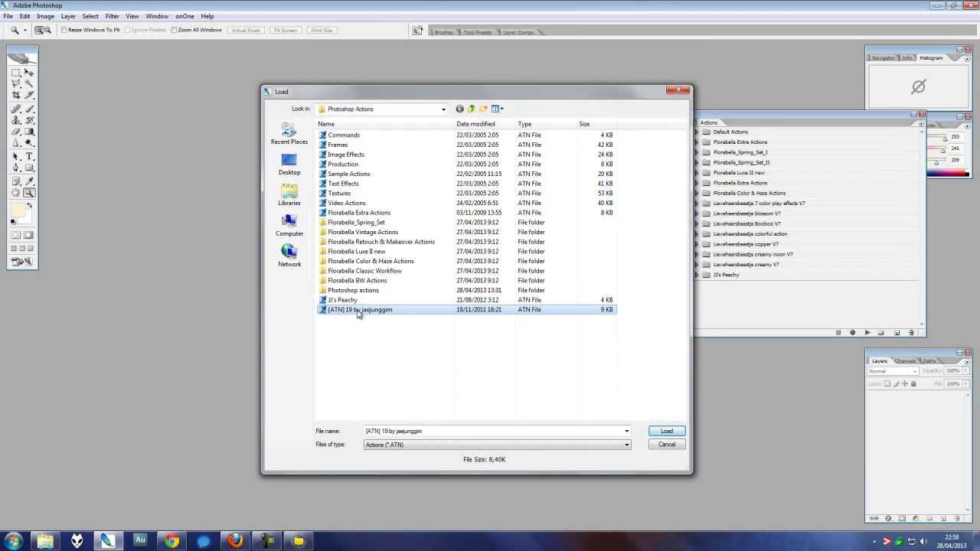This screenshot has height=551, width=980.
Task: Enable Resize Windows To Fit checkbox
Action: (64, 30)
